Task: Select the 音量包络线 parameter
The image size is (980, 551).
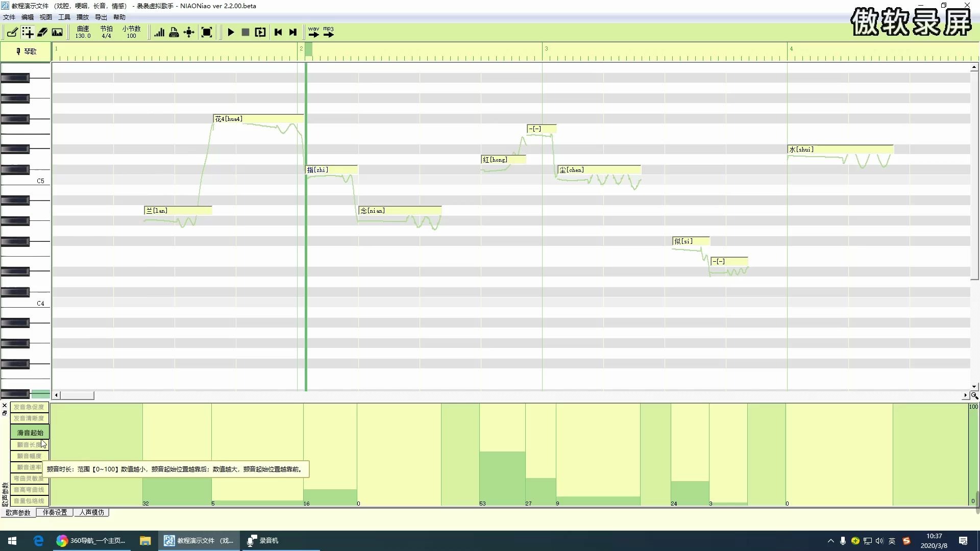Action: coord(30,501)
